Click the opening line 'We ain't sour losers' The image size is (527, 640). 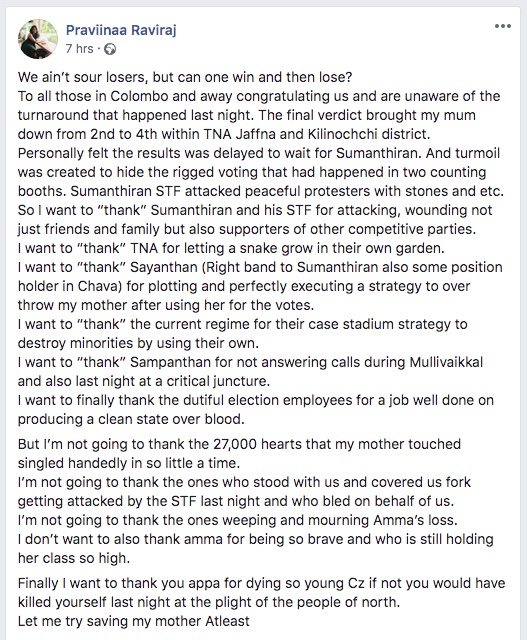pos(185,77)
